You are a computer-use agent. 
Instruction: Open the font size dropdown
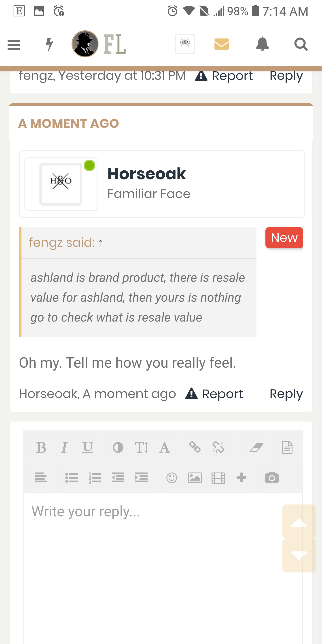141,447
